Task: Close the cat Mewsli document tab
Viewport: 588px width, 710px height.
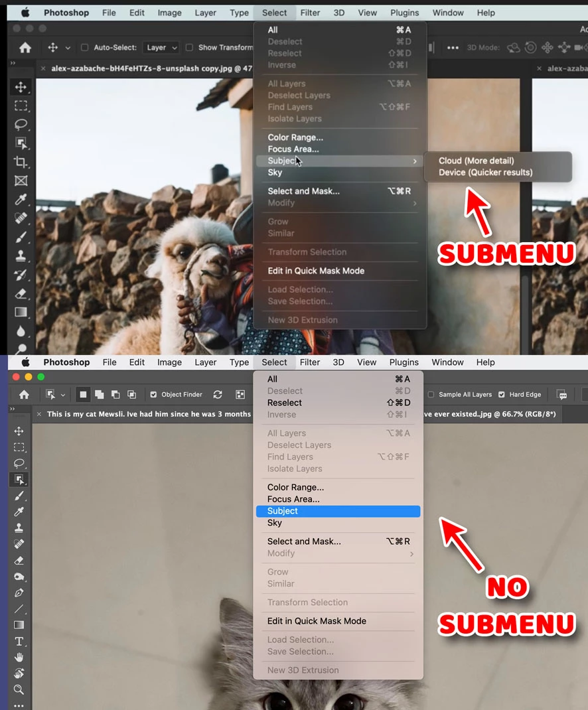Action: point(39,414)
